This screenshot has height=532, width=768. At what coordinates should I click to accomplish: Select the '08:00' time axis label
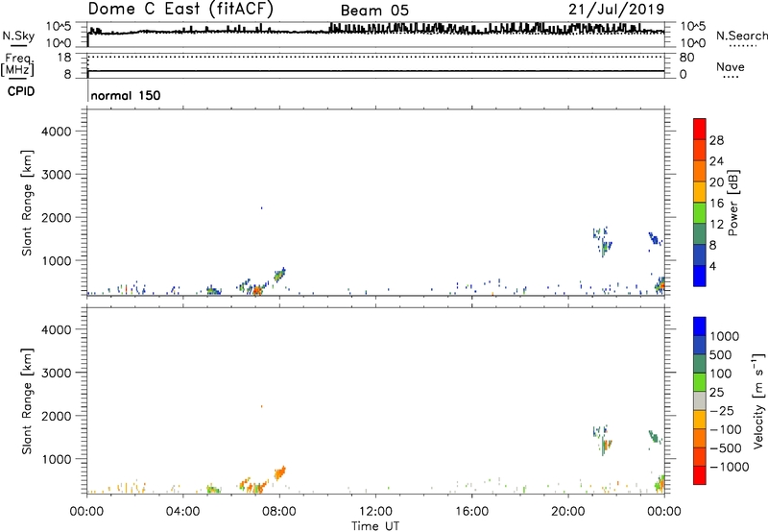[x=279, y=512]
